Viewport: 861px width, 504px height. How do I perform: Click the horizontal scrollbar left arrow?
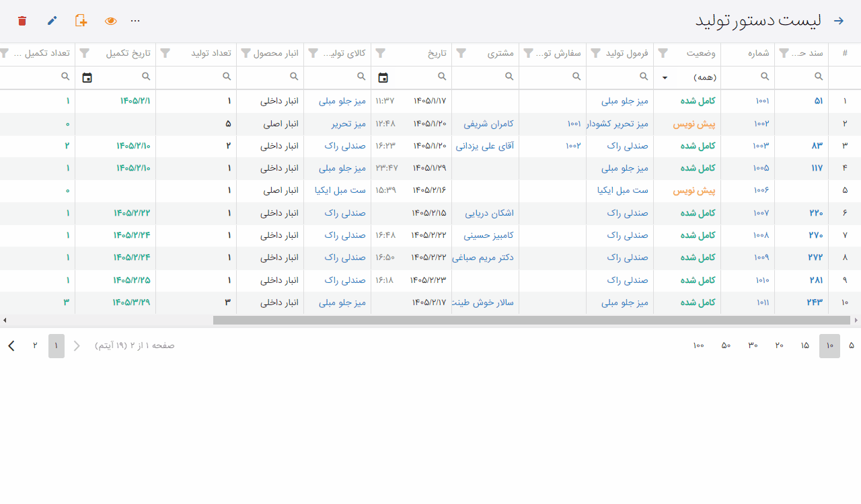4,321
